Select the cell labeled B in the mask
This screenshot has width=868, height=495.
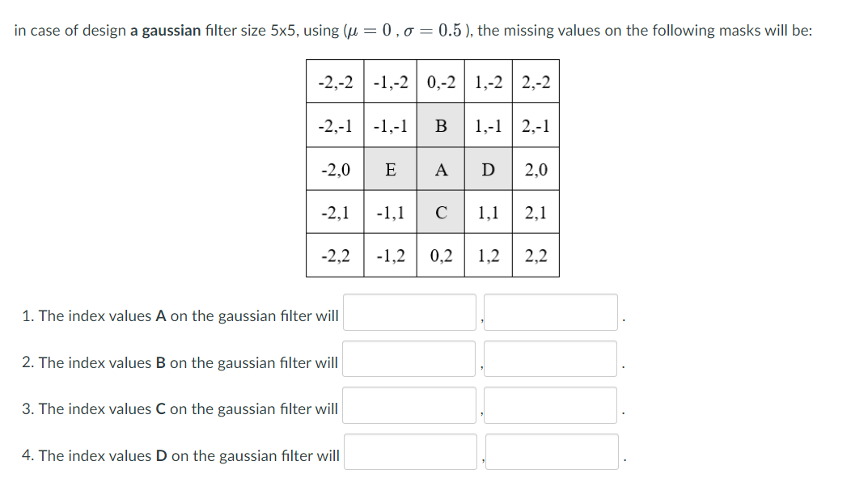point(441,125)
